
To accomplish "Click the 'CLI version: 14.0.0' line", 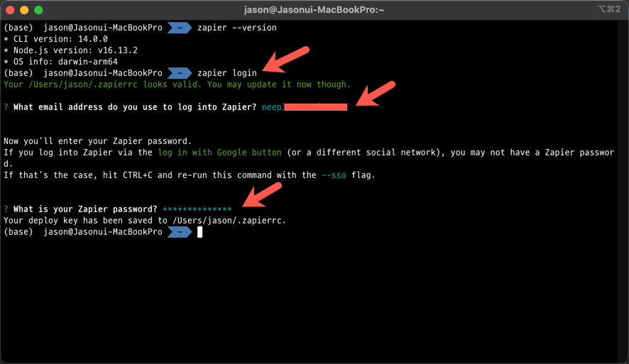I will pyautogui.click(x=56, y=39).
